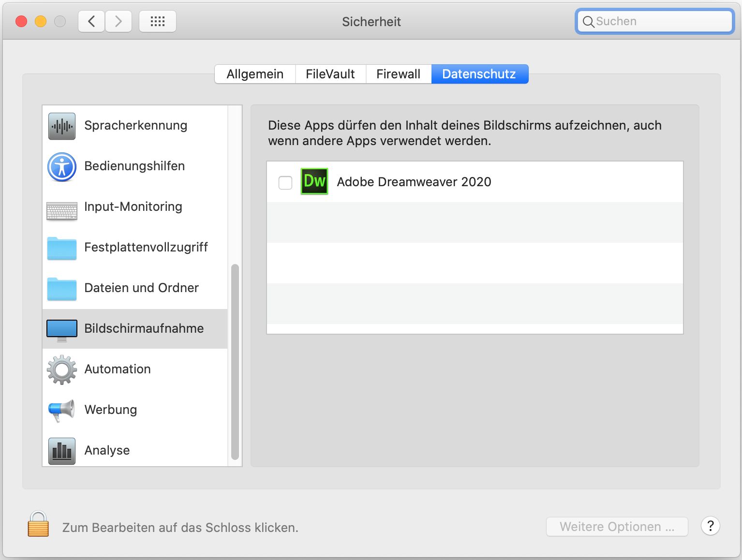
Task: Switch to the Allgemein tab
Action: pos(255,74)
